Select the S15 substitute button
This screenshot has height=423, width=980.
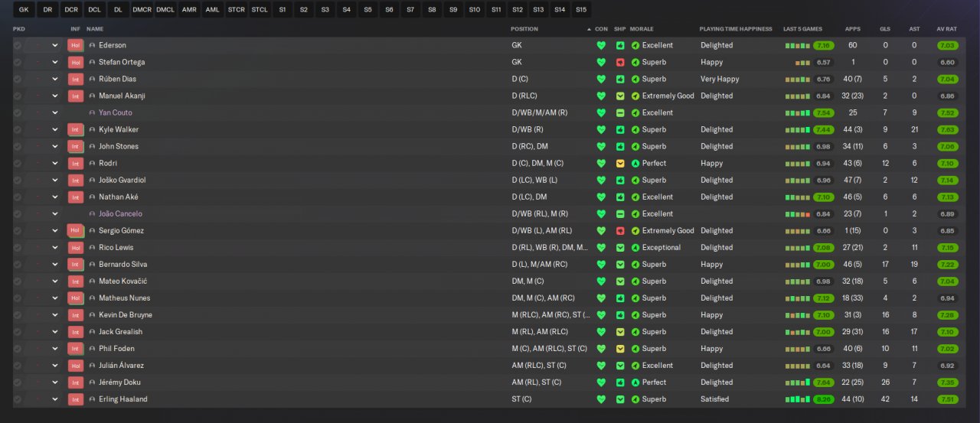pyautogui.click(x=581, y=10)
